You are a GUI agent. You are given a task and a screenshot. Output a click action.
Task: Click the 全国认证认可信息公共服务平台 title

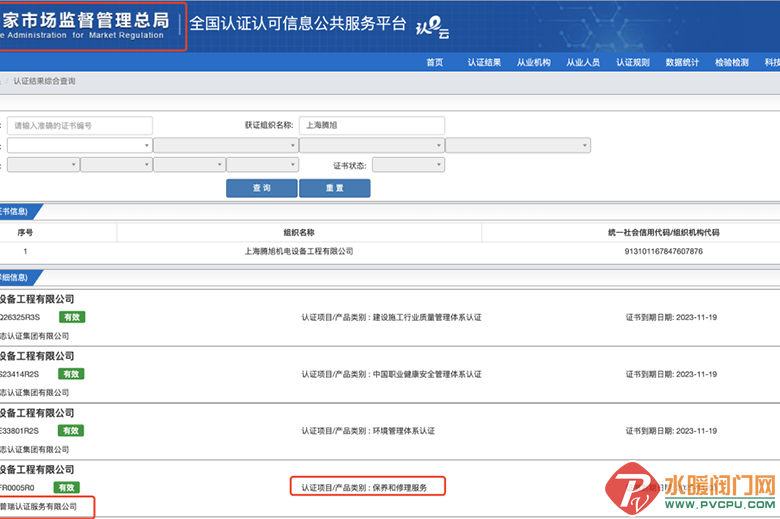pos(297,23)
